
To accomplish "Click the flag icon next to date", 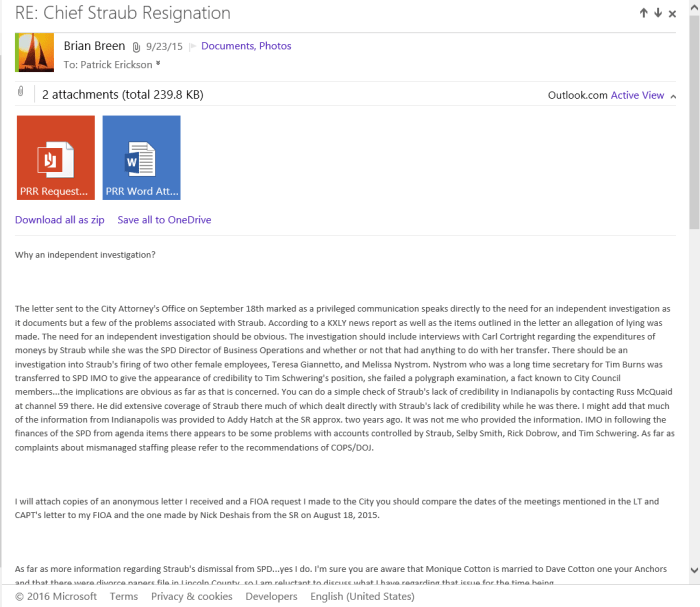I will pyautogui.click(x=192, y=46).
